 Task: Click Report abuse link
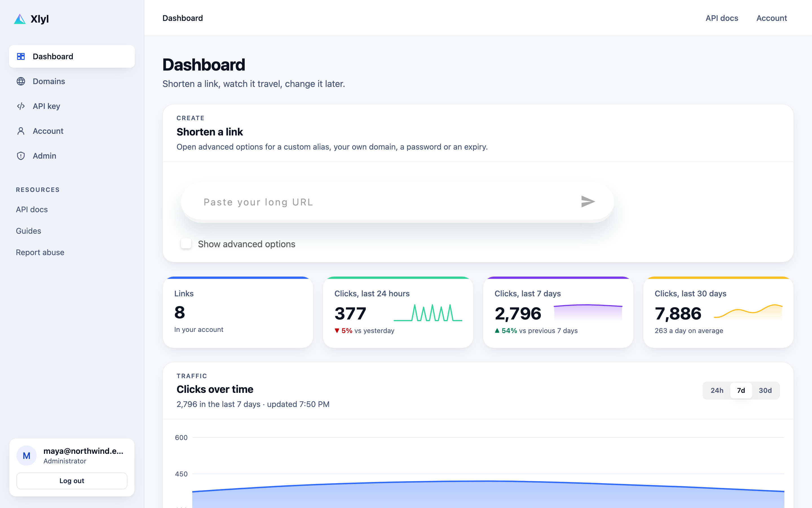click(40, 252)
